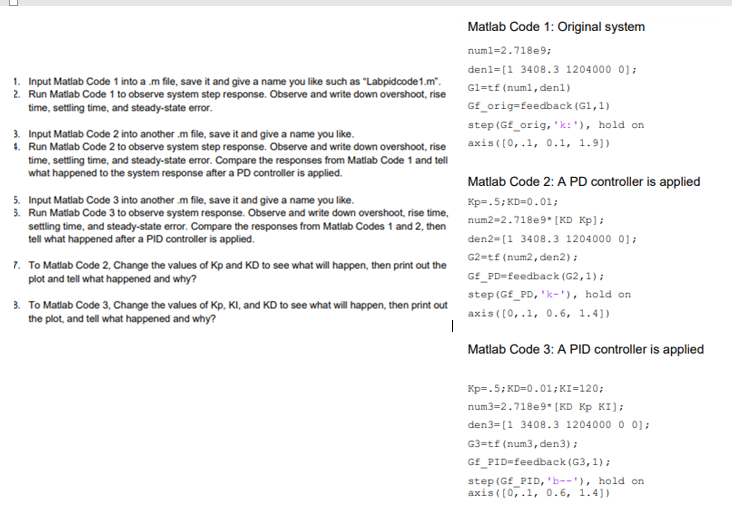Click the line "num2=2.718e9*[KD Kp];"
732x516 pixels.
coord(535,220)
